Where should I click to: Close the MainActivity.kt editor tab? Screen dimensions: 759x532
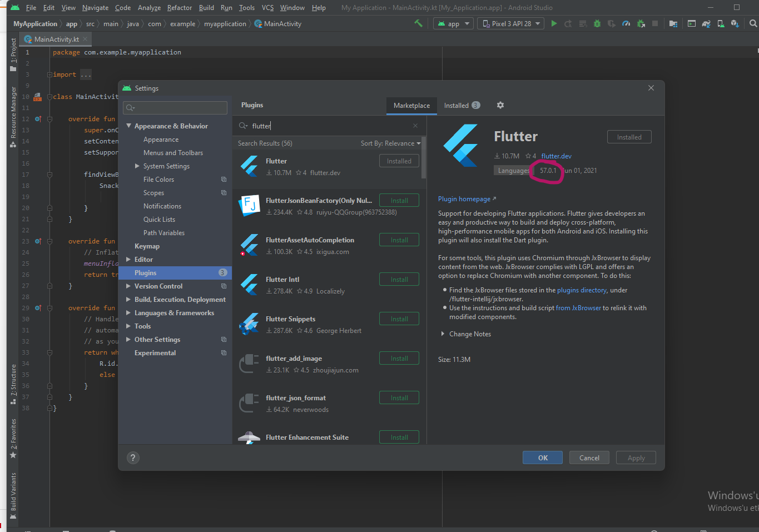pos(86,39)
